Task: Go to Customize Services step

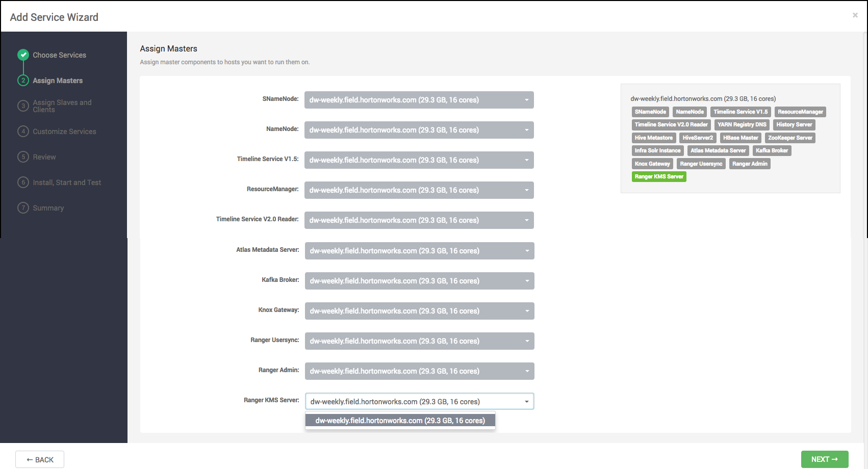Action: tap(64, 132)
